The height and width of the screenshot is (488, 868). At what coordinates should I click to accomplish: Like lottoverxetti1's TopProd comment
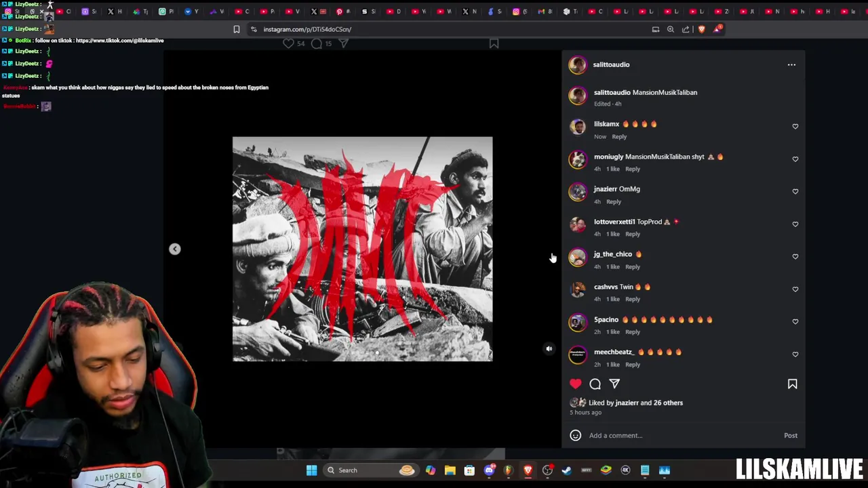coord(795,224)
